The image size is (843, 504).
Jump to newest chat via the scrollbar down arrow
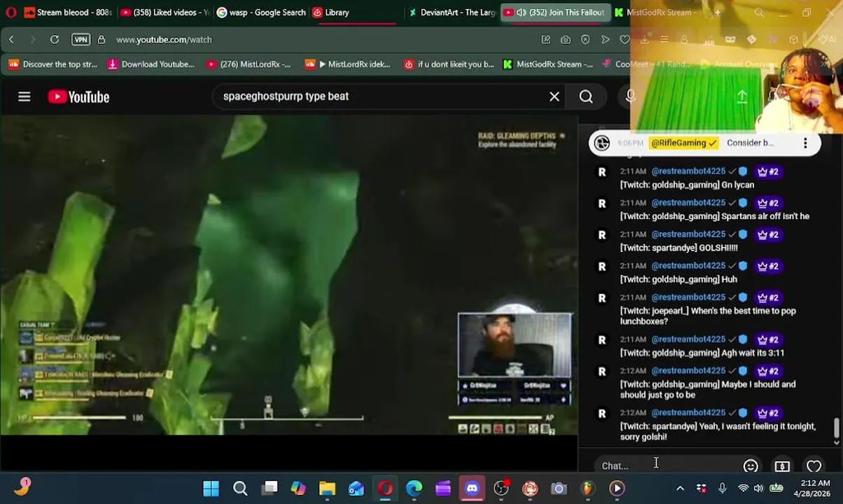tap(837, 442)
